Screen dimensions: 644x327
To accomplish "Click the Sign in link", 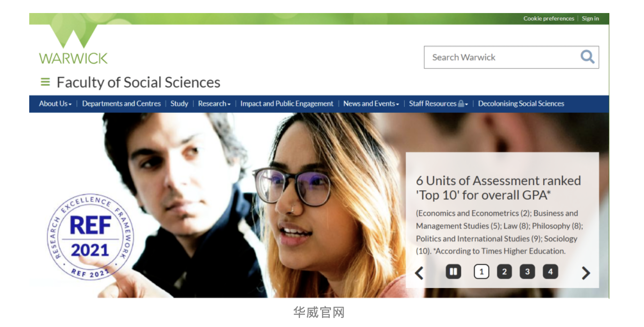I will [590, 18].
